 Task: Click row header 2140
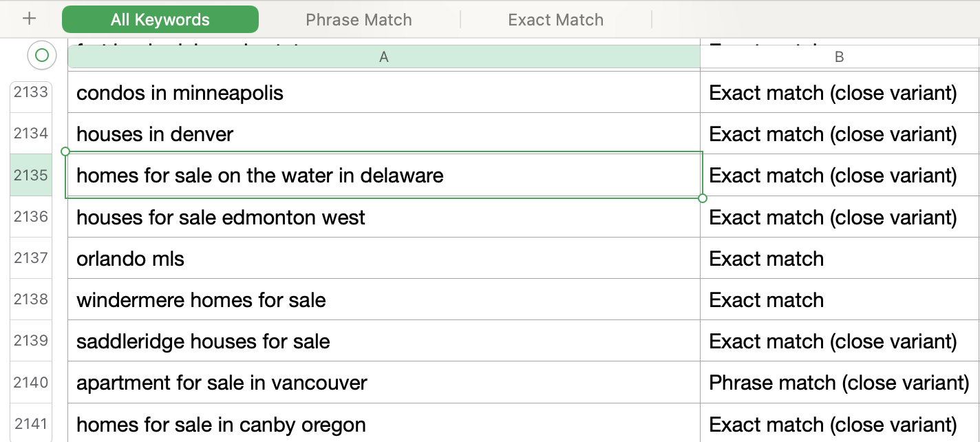31,382
